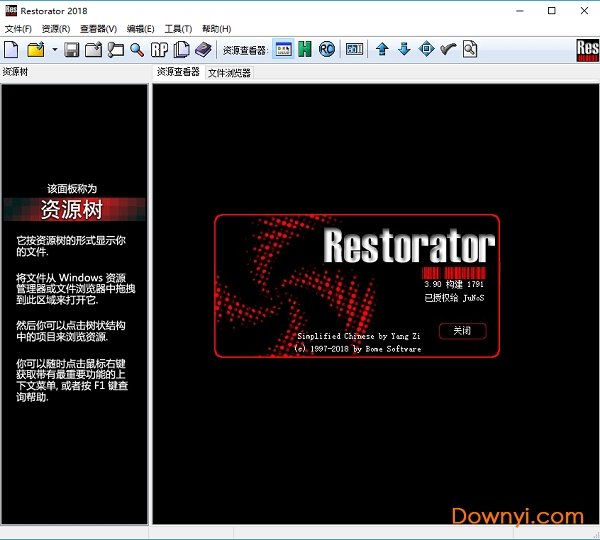This screenshot has width=600, height=540.
Task: Click the Restorator title bar app icon
Action: coord(11,10)
